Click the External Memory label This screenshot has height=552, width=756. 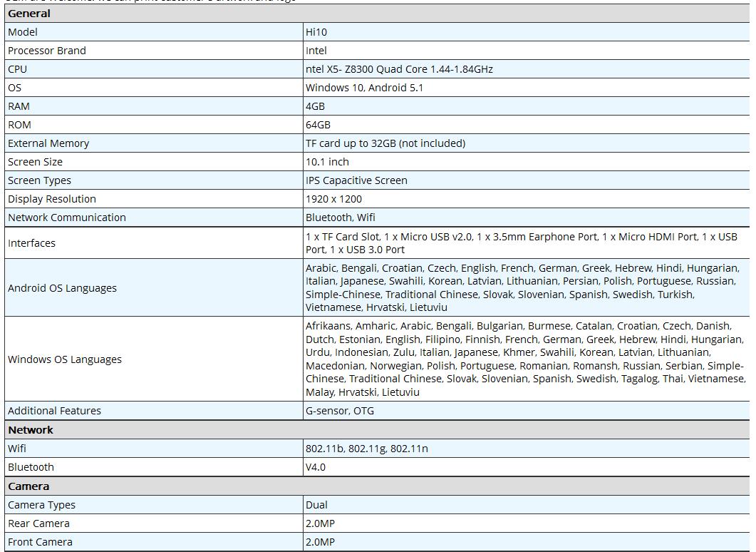tap(48, 143)
